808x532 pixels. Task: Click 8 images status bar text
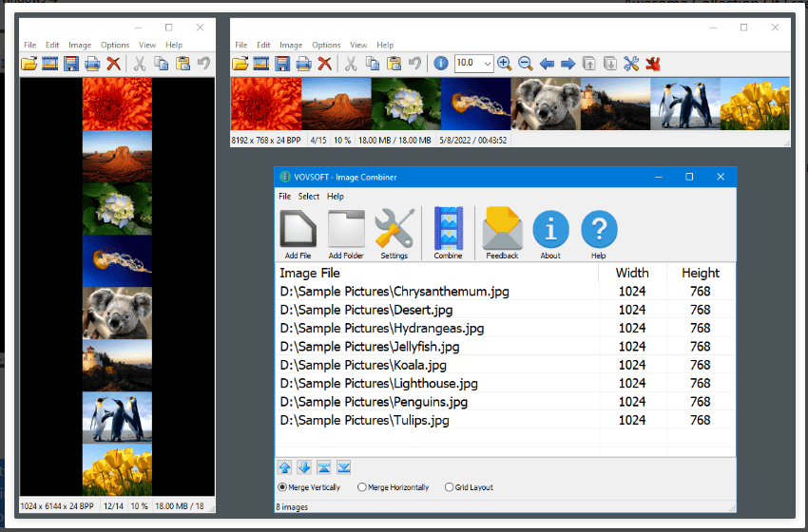(x=292, y=507)
